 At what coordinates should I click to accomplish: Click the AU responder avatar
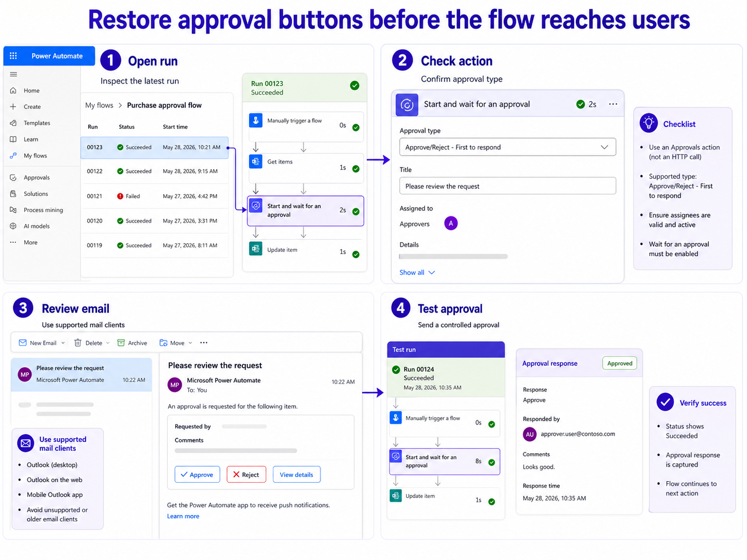530,434
